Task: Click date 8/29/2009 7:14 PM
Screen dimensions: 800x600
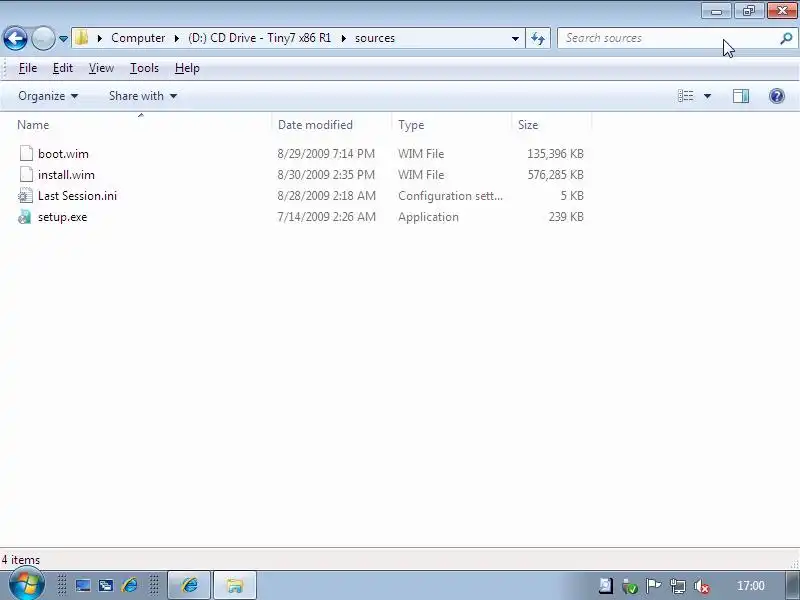Action: tap(326, 154)
